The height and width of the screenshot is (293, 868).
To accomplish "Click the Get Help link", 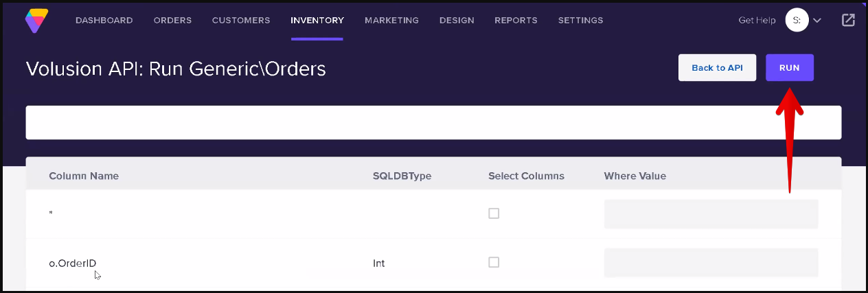I will (757, 21).
